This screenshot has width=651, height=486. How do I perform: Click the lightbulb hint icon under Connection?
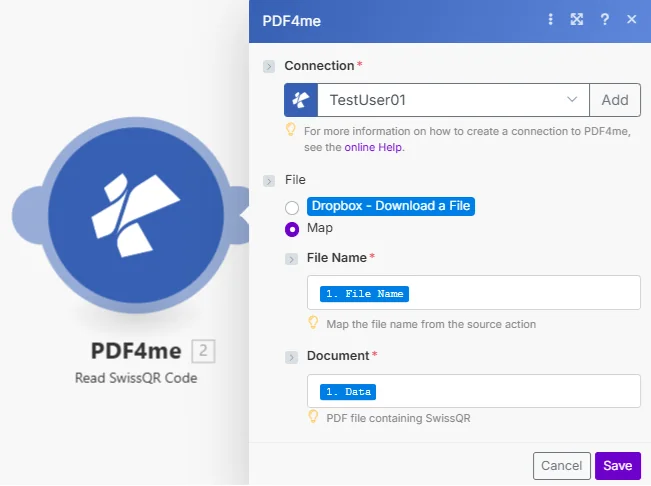[291, 130]
